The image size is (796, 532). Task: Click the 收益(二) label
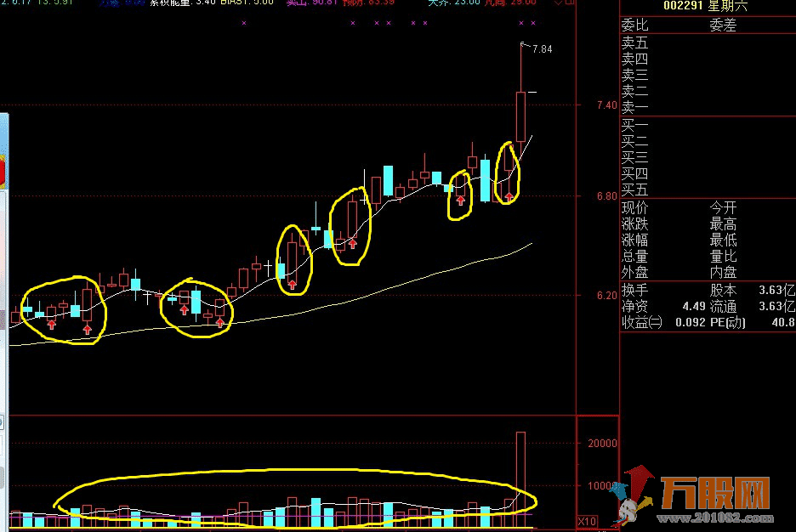point(642,323)
